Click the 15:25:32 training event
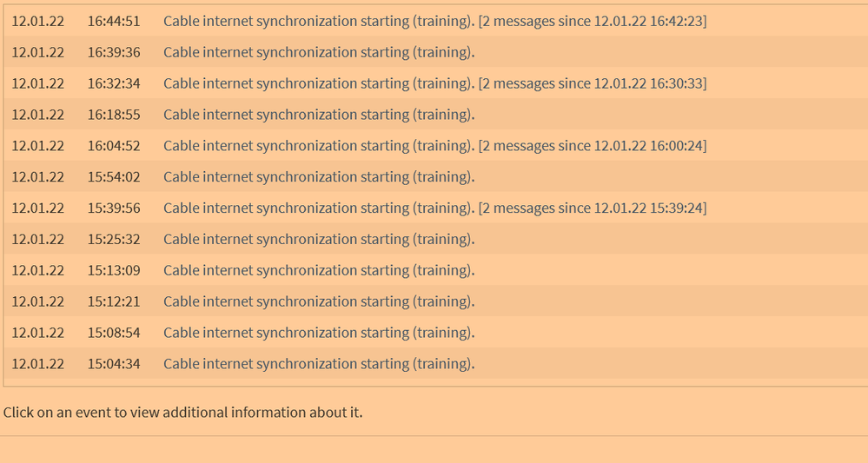The width and height of the screenshot is (868, 463). click(319, 240)
